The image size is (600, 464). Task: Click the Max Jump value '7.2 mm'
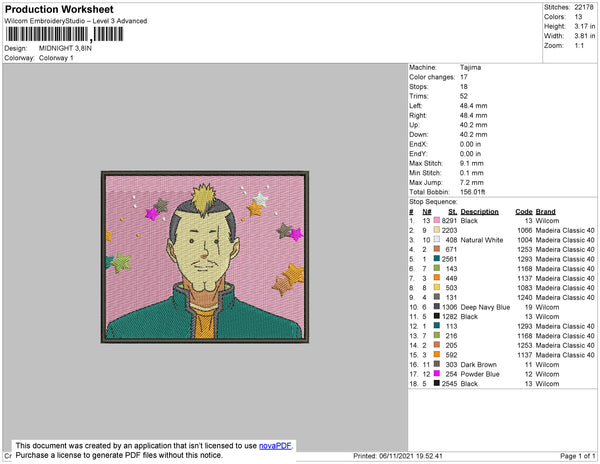coord(471,182)
